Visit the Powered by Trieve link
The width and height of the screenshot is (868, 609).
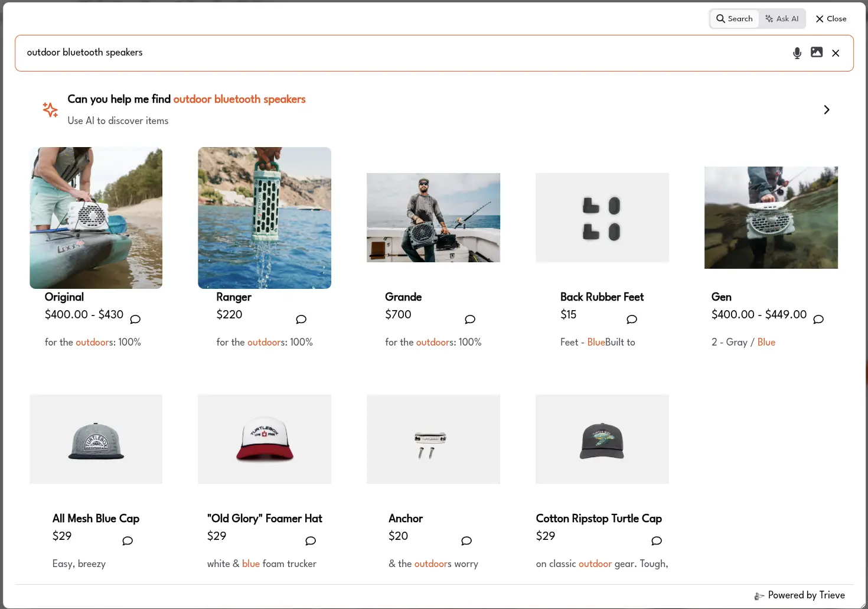[807, 595]
